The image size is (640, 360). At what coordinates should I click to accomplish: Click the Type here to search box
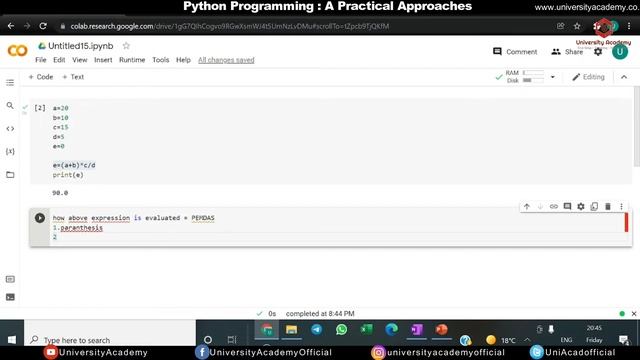click(110, 340)
